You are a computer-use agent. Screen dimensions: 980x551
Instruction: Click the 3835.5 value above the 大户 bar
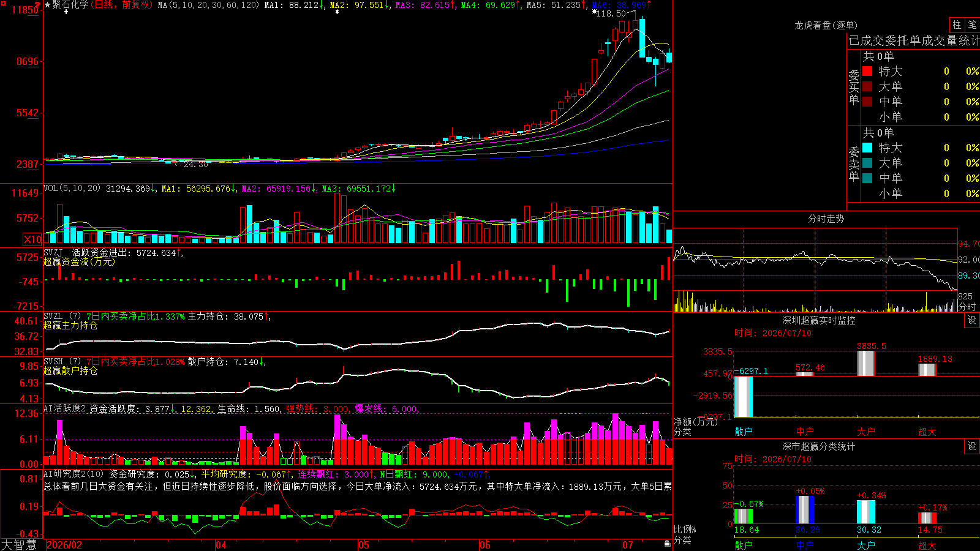coord(872,346)
